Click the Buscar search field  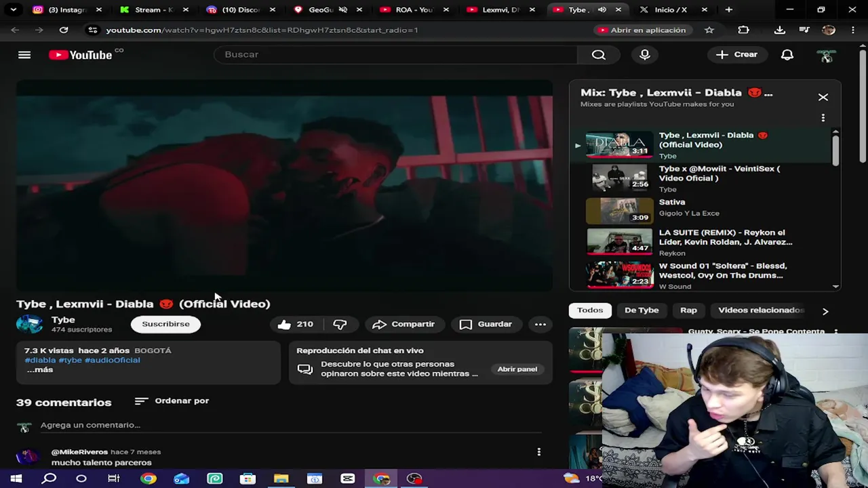click(x=395, y=54)
